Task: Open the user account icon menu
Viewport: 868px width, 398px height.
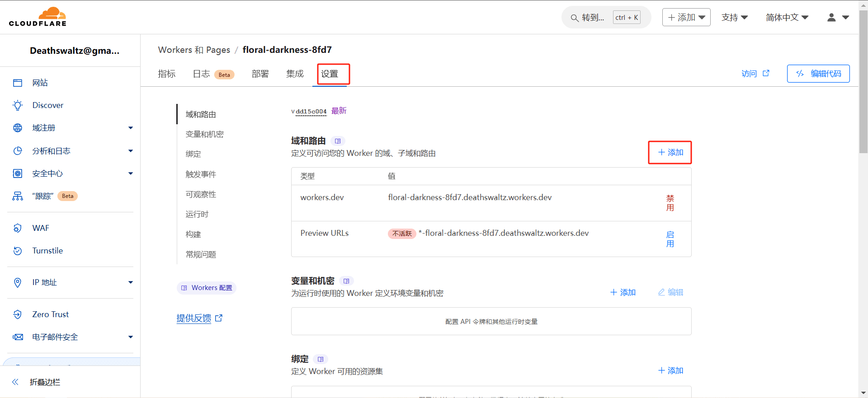Action: coord(838,18)
